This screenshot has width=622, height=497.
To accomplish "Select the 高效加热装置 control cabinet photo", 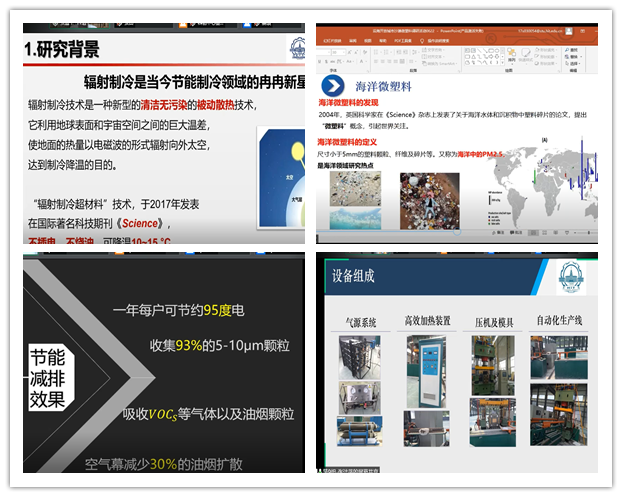I will [x=426, y=372].
